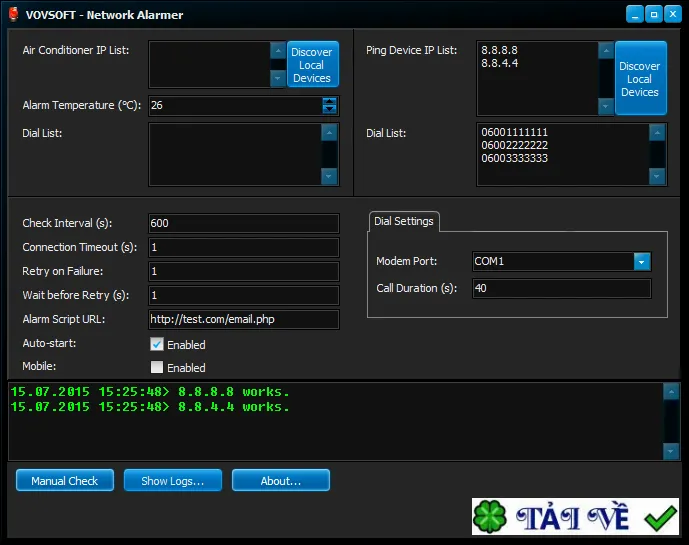Click down arrow of left Dial List scrollbar
This screenshot has height=545, width=689.
(x=329, y=176)
